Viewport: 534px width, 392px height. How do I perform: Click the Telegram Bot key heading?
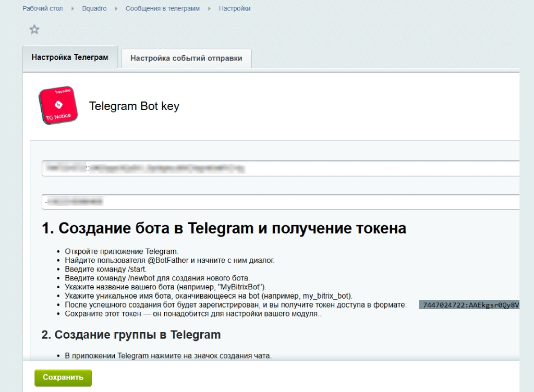tap(134, 106)
